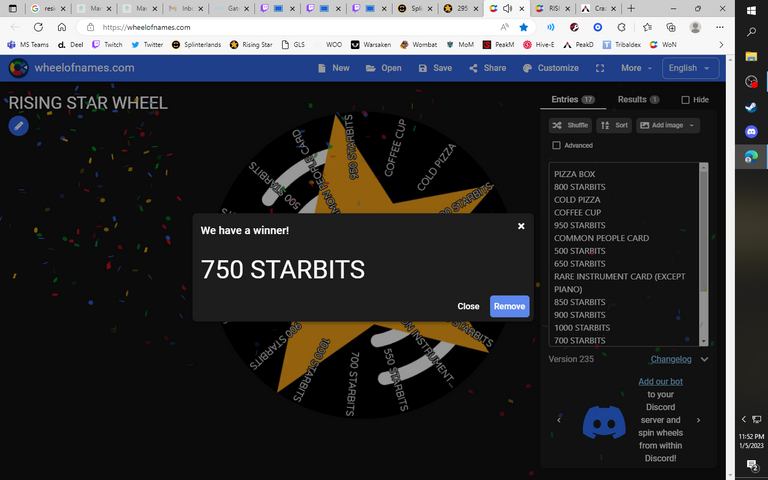Expand the version info chevron
768x480 pixels.
(x=704, y=360)
